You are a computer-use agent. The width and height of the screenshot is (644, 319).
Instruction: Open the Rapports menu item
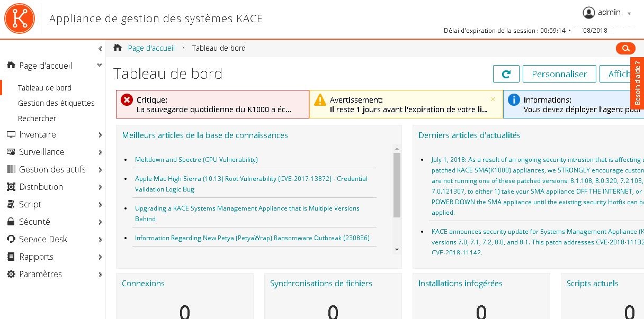point(36,257)
